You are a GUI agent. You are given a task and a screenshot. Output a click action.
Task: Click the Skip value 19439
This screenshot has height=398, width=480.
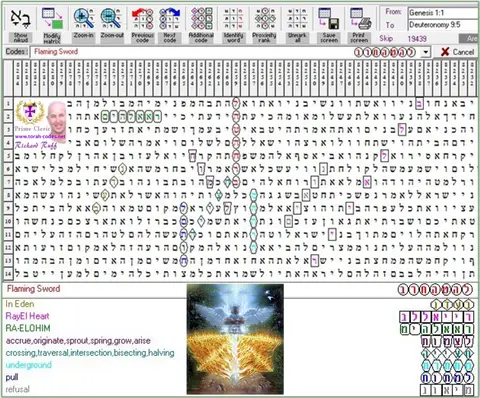pos(417,39)
